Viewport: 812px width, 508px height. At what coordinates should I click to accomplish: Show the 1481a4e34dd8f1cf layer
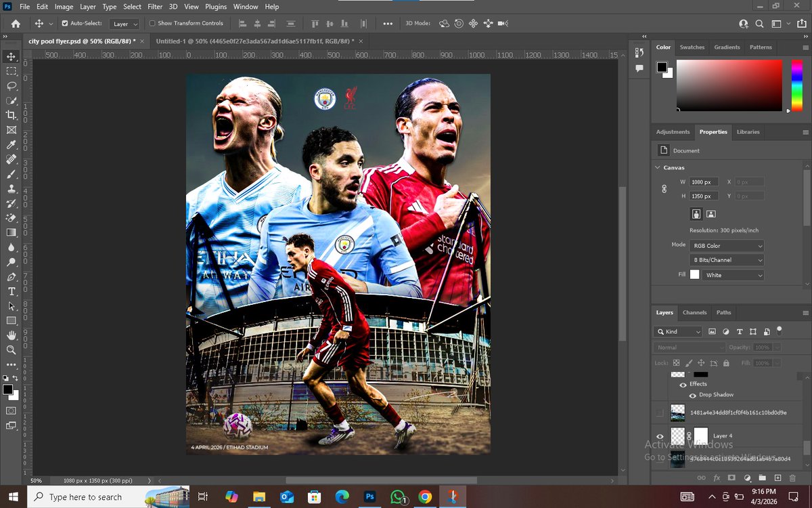click(660, 412)
